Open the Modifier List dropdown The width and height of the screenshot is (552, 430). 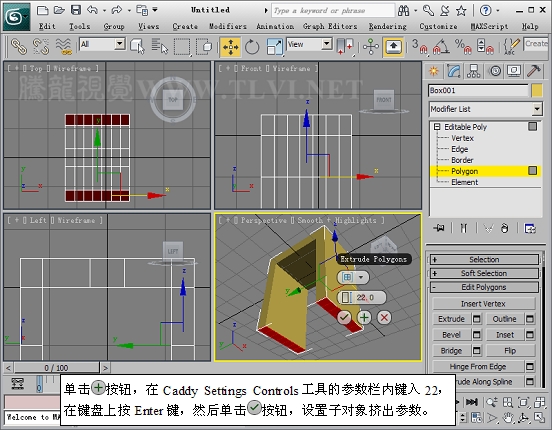[485, 109]
